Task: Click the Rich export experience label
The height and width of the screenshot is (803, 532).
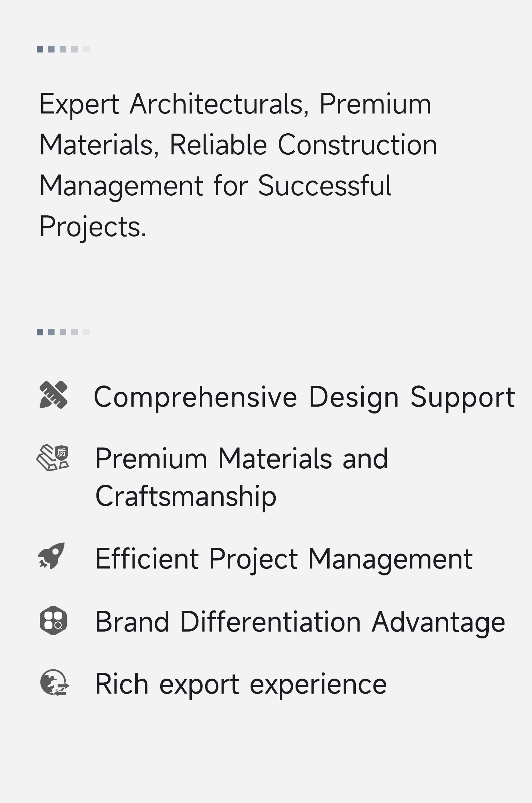Action: click(x=241, y=684)
